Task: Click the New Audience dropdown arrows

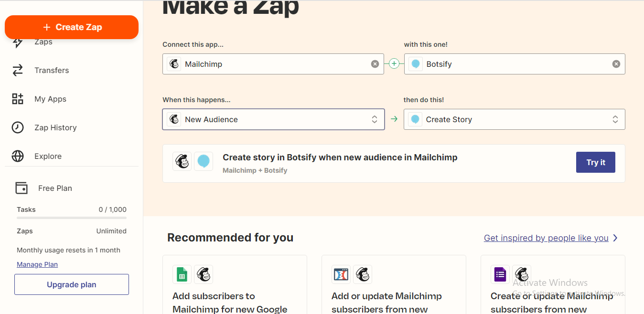Action: [375, 119]
